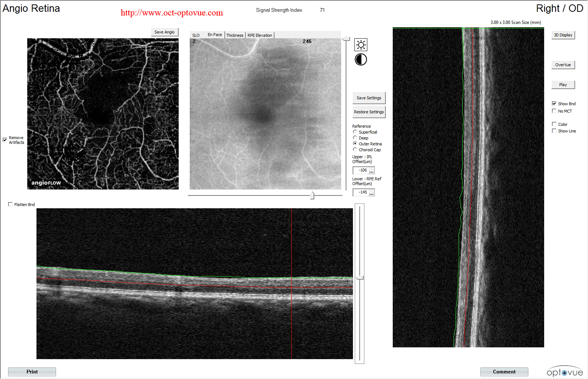Click the vertical slider thumb beside En Face image

346,38
